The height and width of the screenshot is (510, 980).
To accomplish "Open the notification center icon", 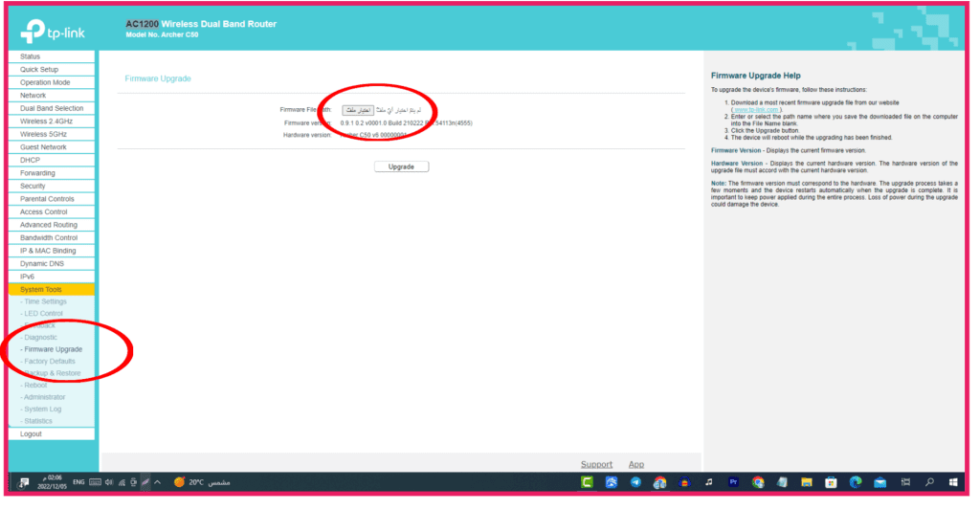I will (24, 482).
